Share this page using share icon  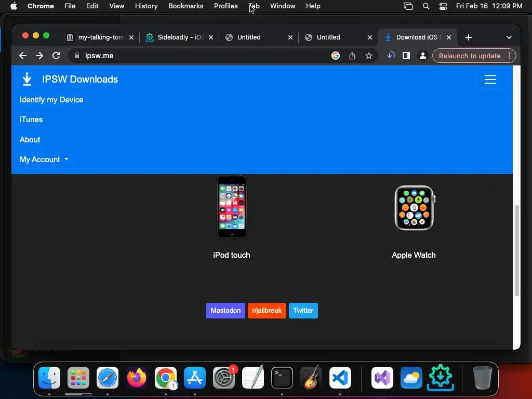click(352, 56)
